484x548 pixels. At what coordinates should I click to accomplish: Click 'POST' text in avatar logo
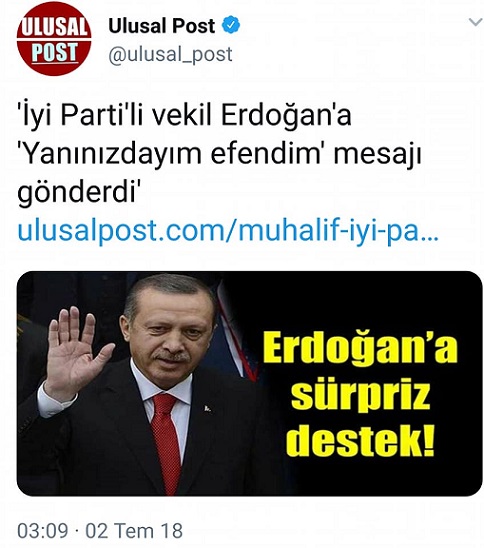(54, 52)
